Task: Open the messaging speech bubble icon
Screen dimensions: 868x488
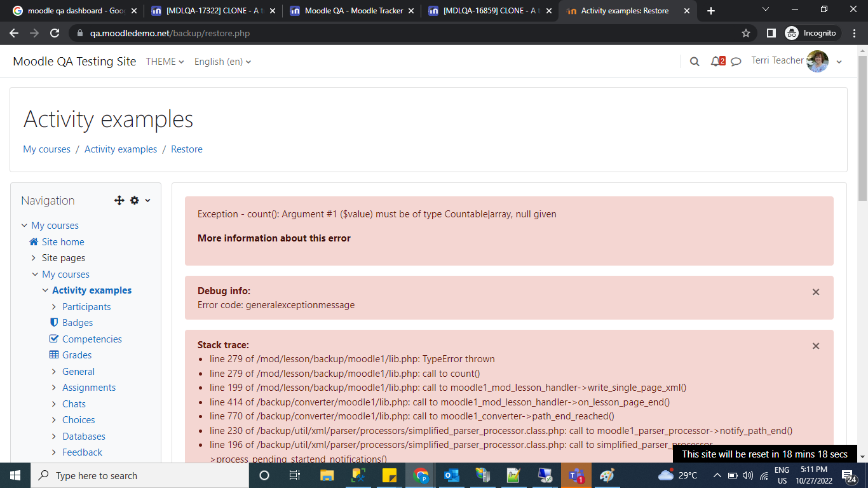Action: coord(736,62)
